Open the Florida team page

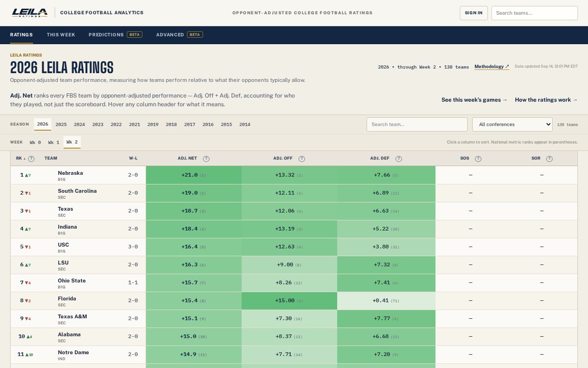coord(67,299)
